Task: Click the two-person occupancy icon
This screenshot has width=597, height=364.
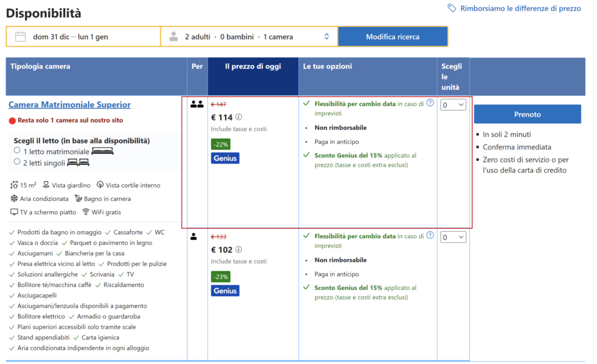Action: tap(197, 105)
